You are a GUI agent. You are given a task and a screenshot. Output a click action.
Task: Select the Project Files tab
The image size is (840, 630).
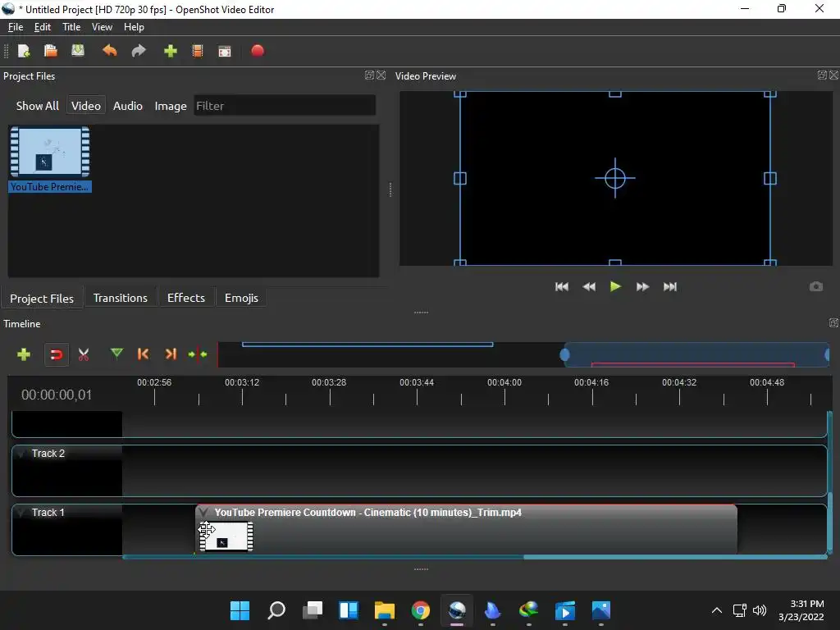coord(42,299)
